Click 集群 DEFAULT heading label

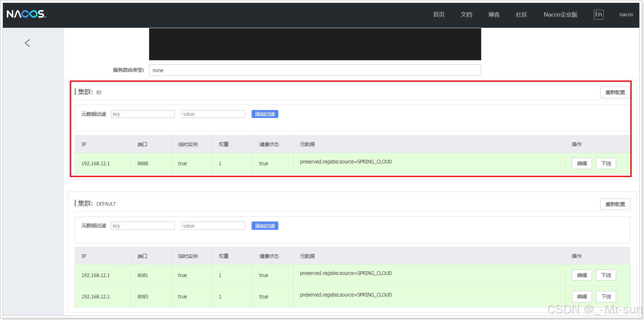[x=97, y=203]
